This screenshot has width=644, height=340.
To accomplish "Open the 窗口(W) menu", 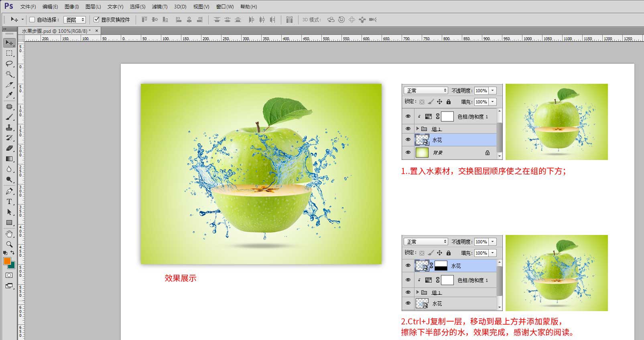I will [225, 7].
